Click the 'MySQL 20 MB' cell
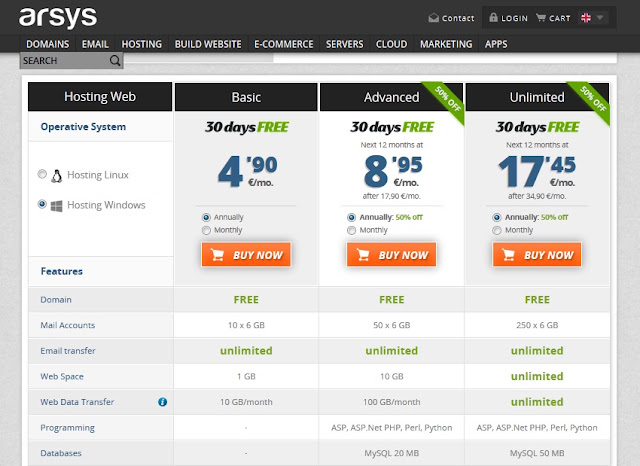 (x=391, y=453)
